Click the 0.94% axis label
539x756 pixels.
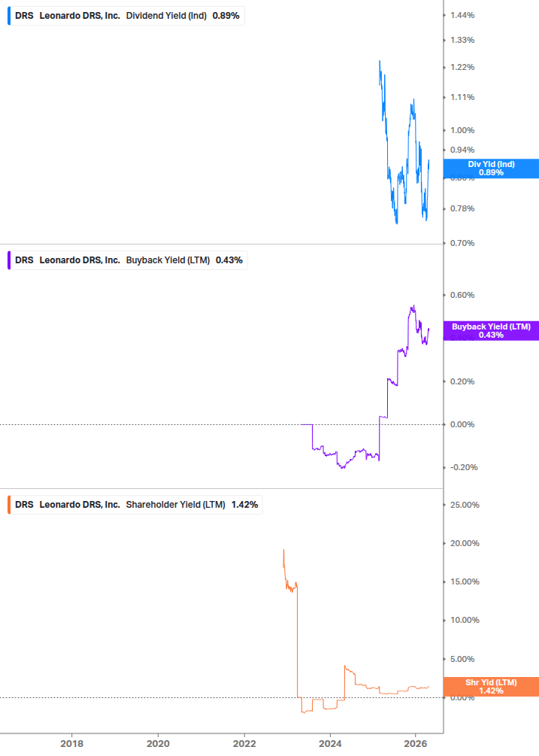click(x=462, y=150)
